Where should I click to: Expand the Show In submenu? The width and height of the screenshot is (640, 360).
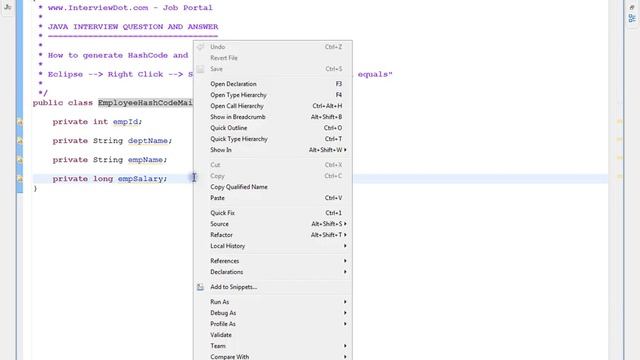pos(272,150)
